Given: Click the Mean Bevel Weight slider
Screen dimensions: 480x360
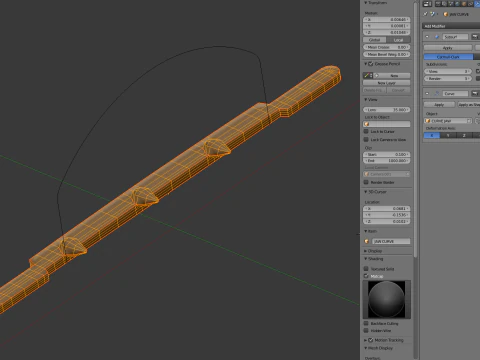Looking at the screenshot, I should point(387,54).
